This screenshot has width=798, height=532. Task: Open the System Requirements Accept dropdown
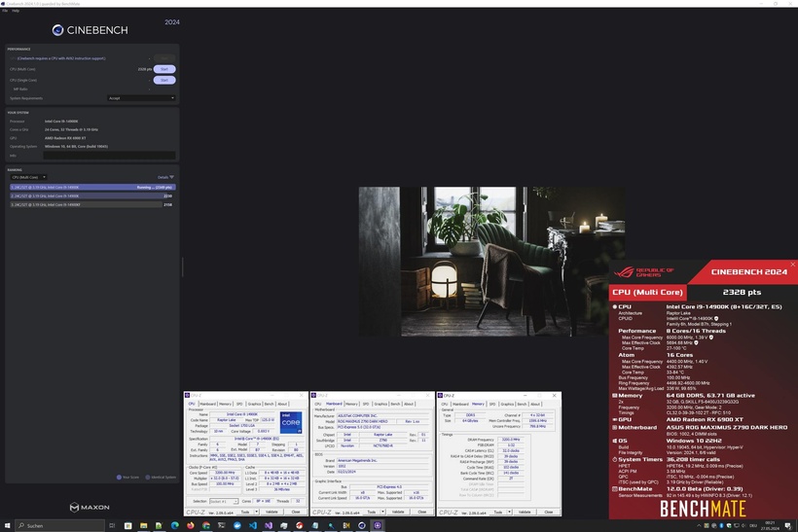click(141, 98)
